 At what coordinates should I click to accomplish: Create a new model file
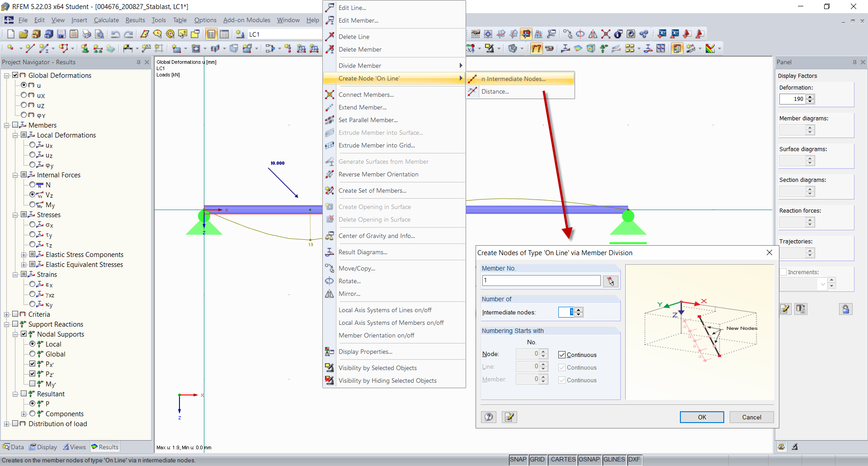11,34
